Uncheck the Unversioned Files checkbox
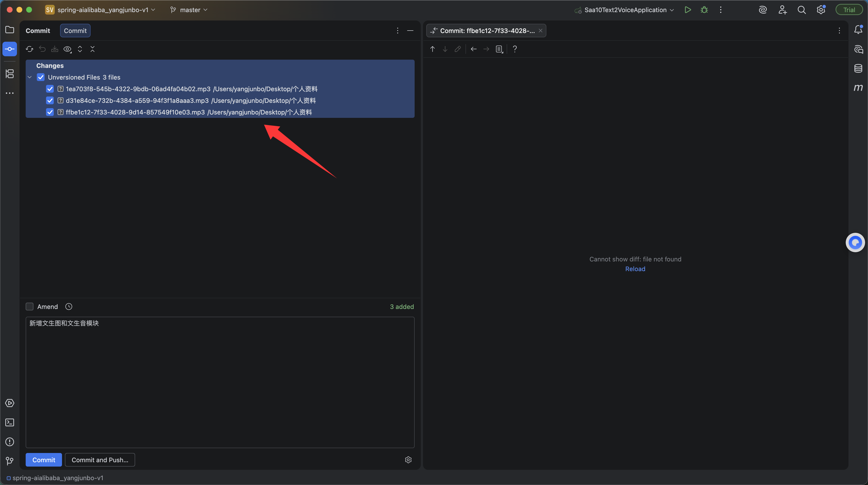Image resolution: width=868 pixels, height=485 pixels. (41, 77)
